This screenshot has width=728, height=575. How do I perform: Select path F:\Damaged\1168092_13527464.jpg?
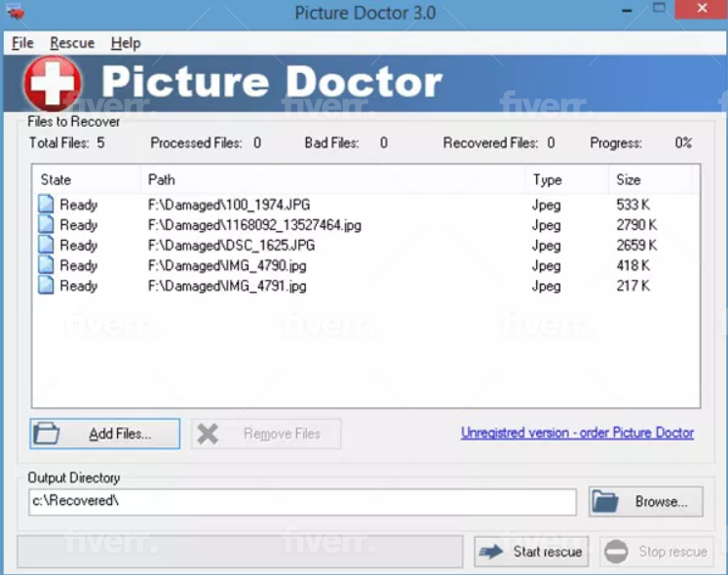coord(254,225)
